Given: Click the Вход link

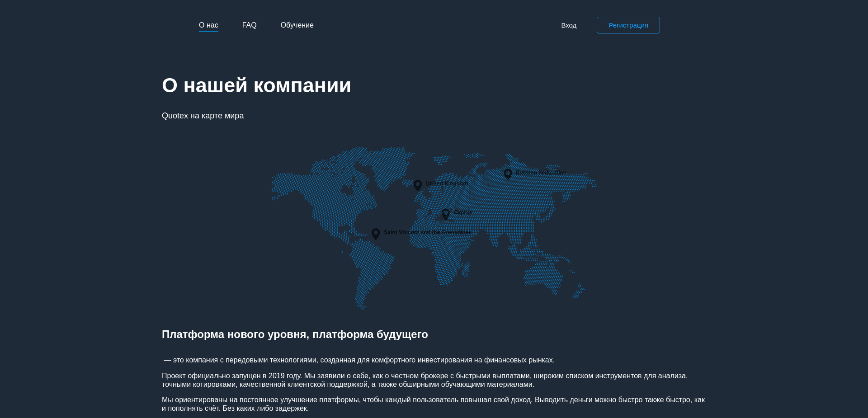Looking at the screenshot, I should [x=569, y=25].
